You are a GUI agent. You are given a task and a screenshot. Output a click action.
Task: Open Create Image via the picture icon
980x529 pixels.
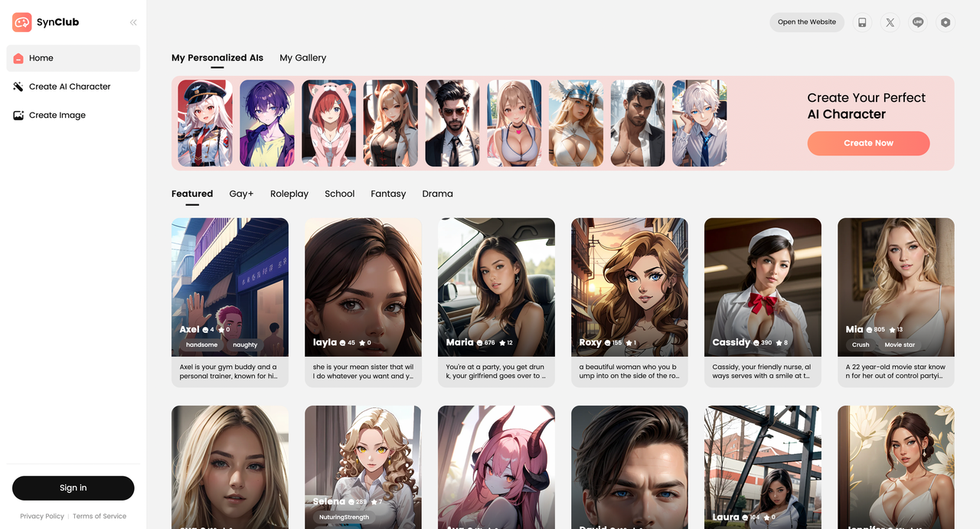18,116
